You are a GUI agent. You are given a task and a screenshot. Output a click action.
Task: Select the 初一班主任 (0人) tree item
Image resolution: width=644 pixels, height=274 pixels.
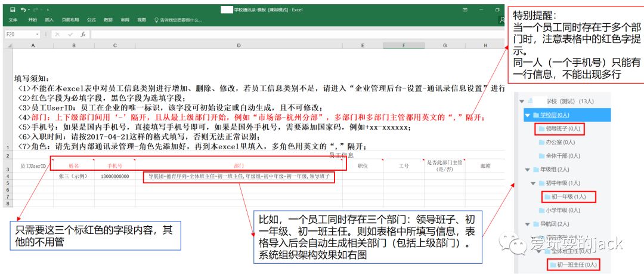(x=573, y=264)
